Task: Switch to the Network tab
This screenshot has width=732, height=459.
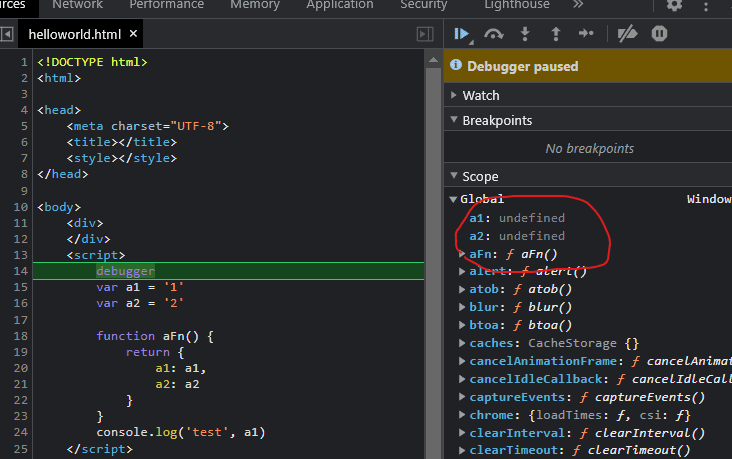Action: pos(77,5)
